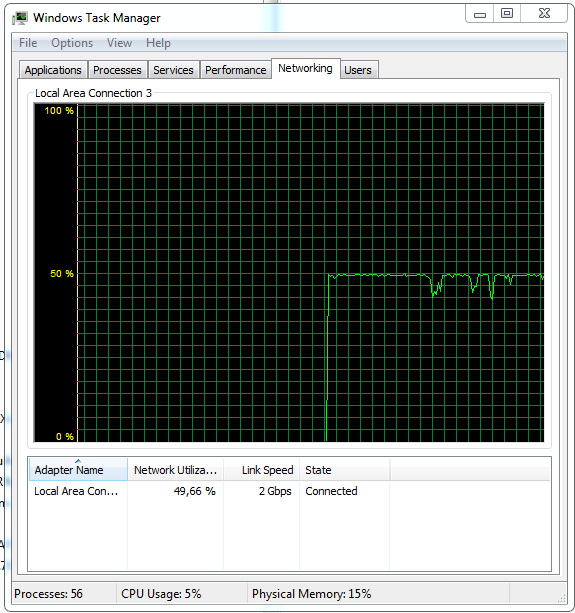Select the Local Area Con... adapter row
The width and height of the screenshot is (575, 613).
coord(289,491)
